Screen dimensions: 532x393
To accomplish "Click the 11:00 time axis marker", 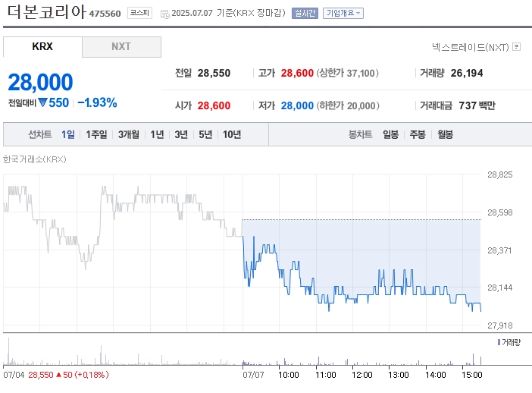I will [x=325, y=375].
